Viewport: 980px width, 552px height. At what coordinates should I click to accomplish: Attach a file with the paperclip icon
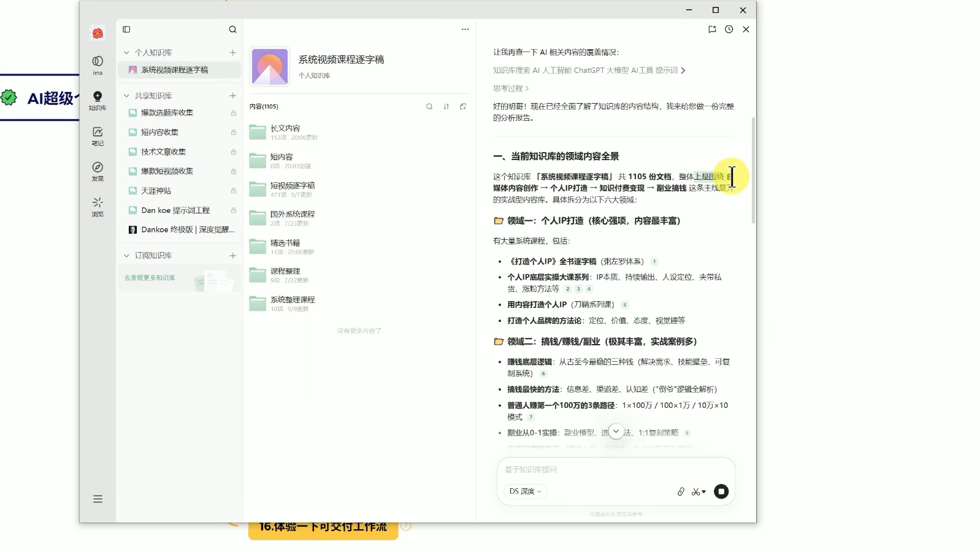point(681,492)
